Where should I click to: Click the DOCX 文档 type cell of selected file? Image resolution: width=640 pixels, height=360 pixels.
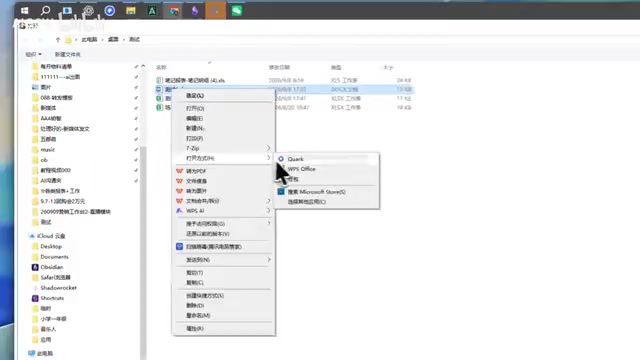pos(345,89)
